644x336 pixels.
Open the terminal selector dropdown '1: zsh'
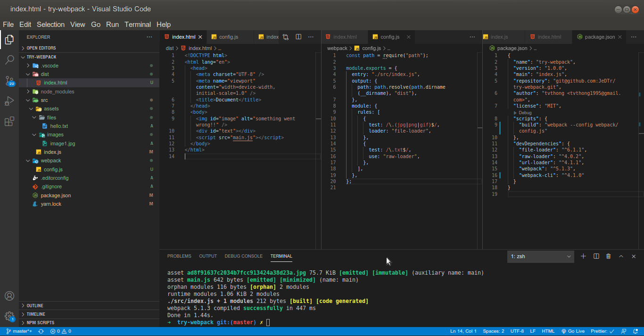click(x=540, y=256)
